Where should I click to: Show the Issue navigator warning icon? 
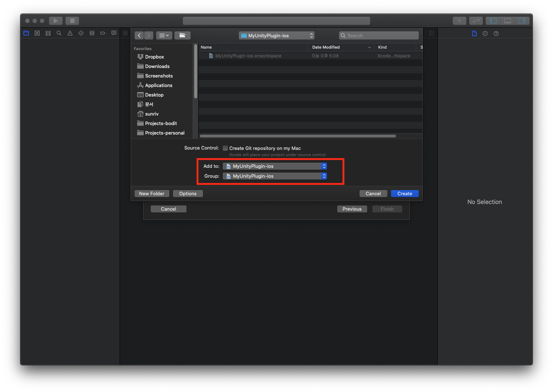tap(70, 33)
